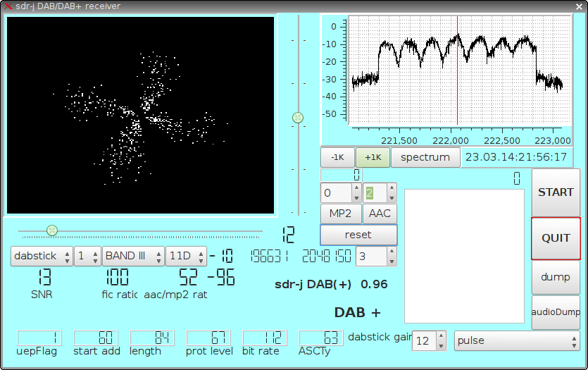588x370 pixels.
Task: Click the length LCD display
Action: pos(152,338)
